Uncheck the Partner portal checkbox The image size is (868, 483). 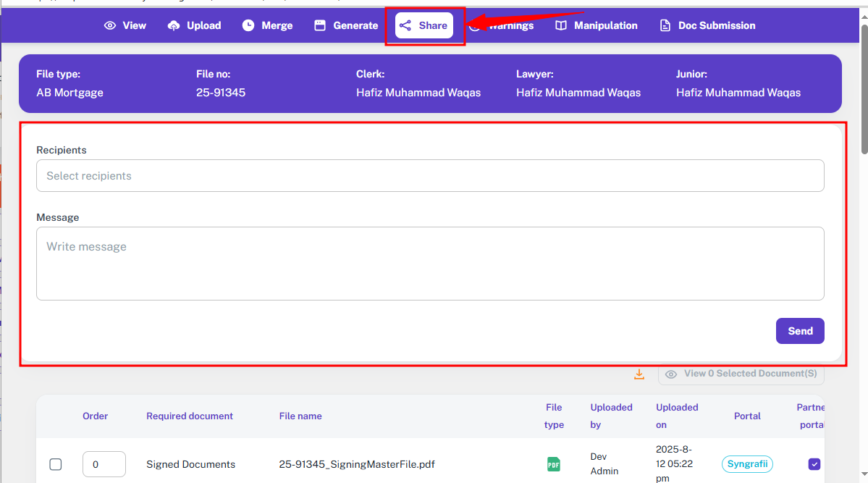pos(814,464)
